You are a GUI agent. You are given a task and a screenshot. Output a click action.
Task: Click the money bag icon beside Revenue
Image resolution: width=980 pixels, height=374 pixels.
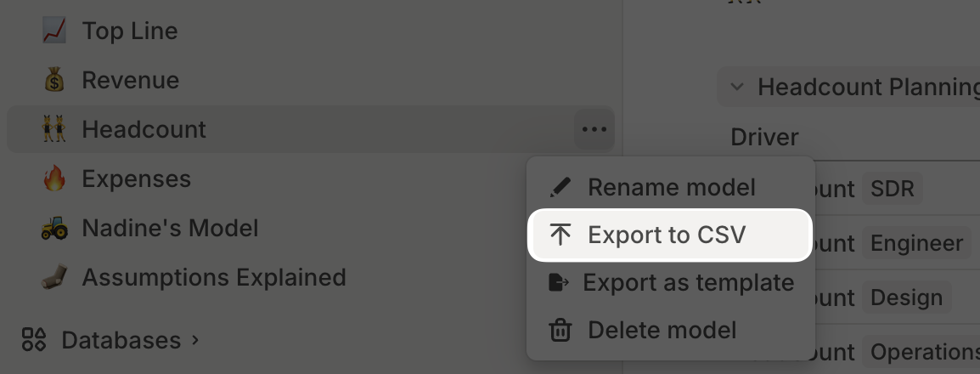coord(54,79)
